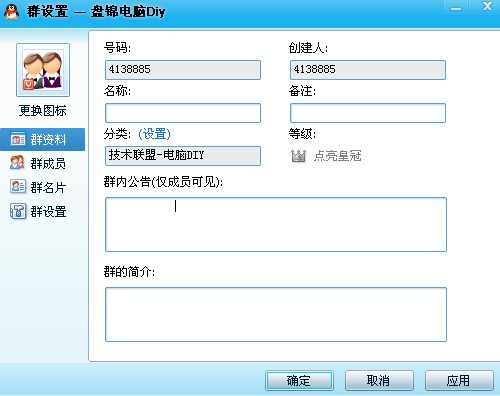Focus the 群的简介 text area
This screenshot has width=500, height=396.
point(276,314)
